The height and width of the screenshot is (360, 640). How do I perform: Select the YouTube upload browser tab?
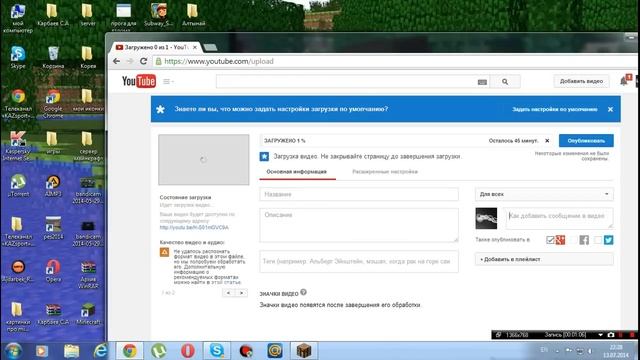click(x=157, y=47)
